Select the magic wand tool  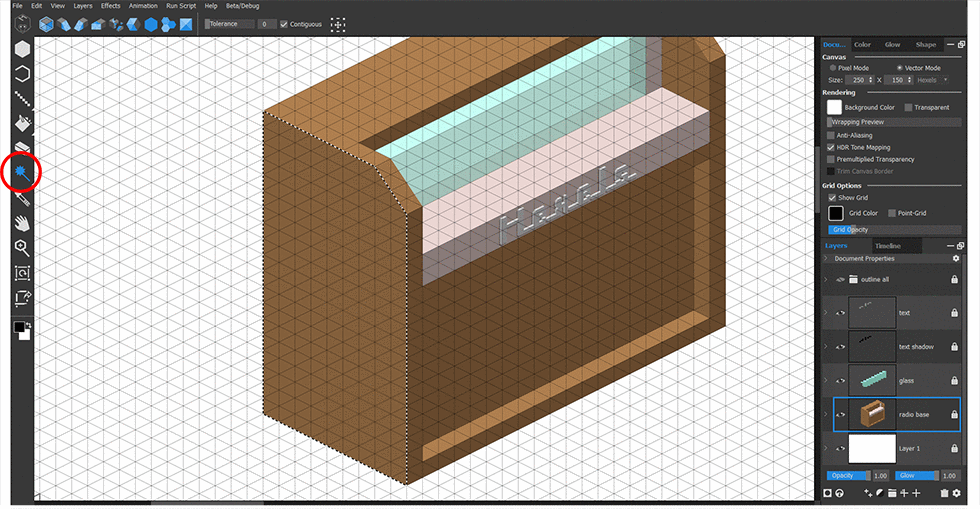coord(21,173)
